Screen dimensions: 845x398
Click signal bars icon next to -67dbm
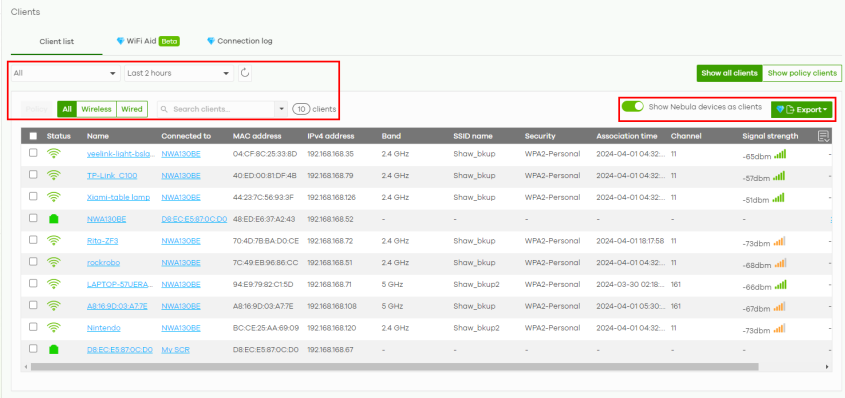(x=779, y=306)
